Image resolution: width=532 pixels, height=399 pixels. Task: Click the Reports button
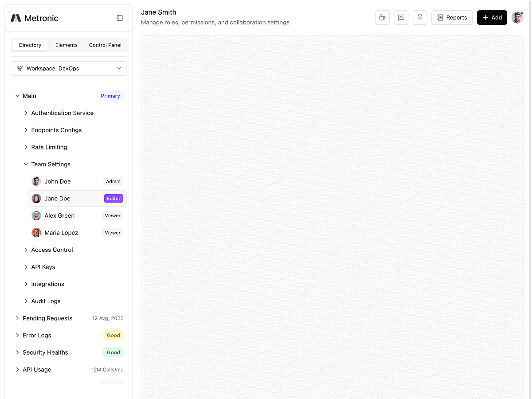point(452,18)
